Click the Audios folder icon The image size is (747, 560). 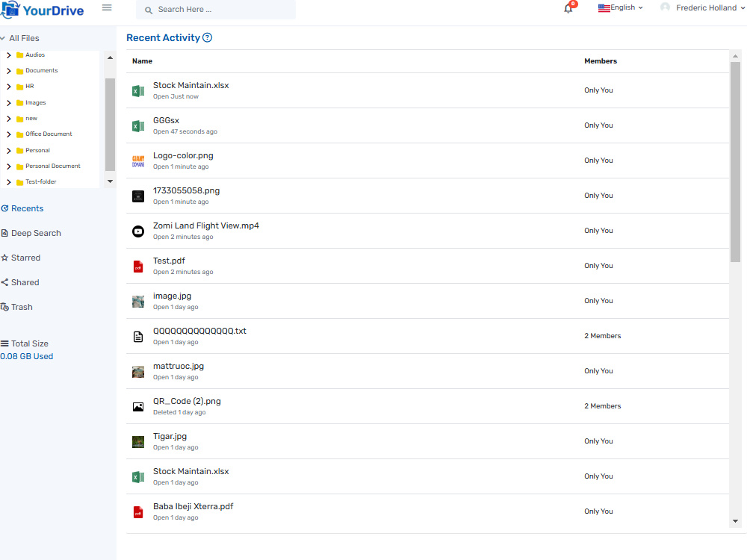[x=19, y=55]
